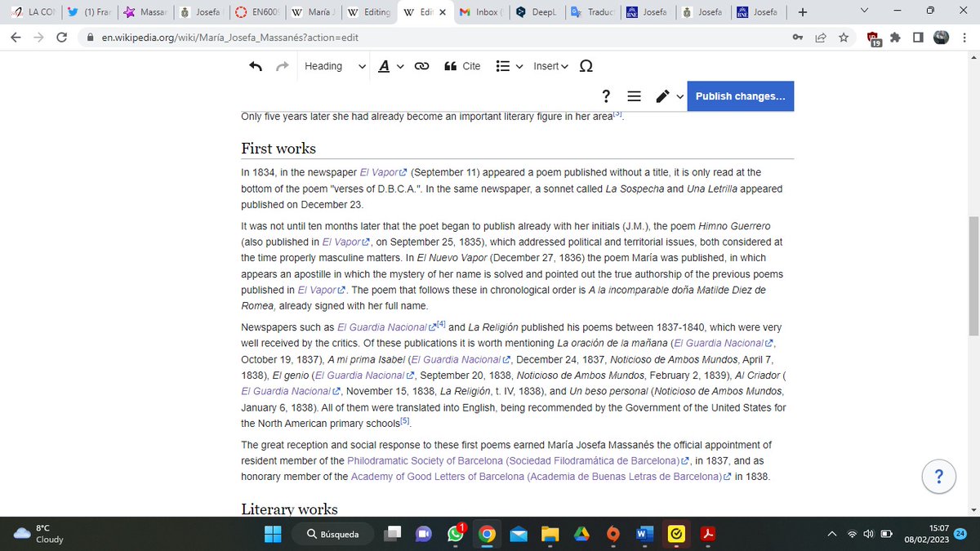
Task: Switch to the Gmail Inbox browser tab
Action: pyautogui.click(x=479, y=12)
